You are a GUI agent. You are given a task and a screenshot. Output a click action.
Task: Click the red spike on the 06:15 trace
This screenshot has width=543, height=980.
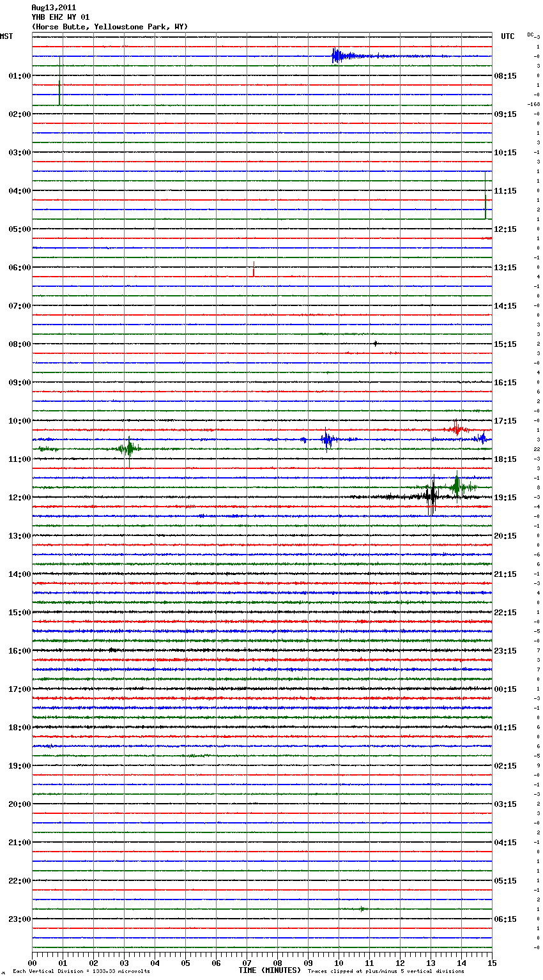[254, 270]
